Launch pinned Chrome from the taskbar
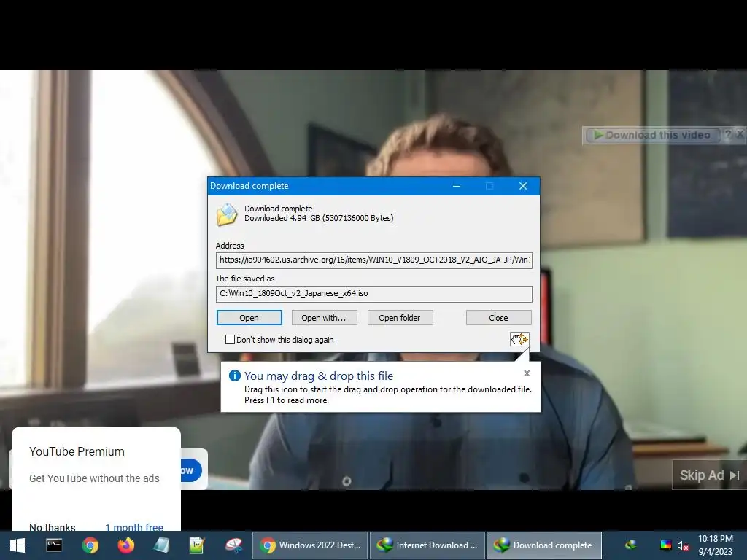The height and width of the screenshot is (560, 747). click(x=90, y=545)
